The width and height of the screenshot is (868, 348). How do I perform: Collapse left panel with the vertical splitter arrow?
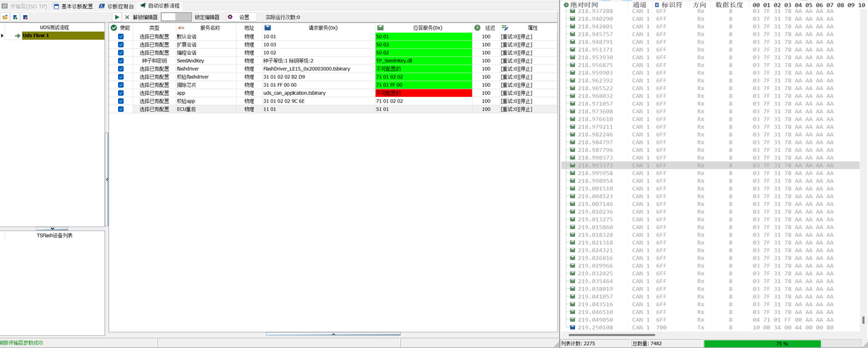pyautogui.click(x=107, y=179)
